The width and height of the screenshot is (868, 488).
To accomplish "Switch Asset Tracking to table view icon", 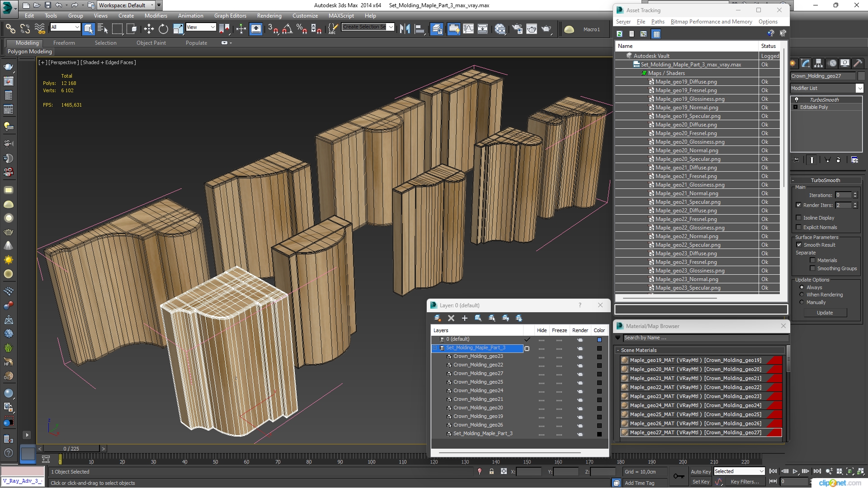I will pos(656,34).
